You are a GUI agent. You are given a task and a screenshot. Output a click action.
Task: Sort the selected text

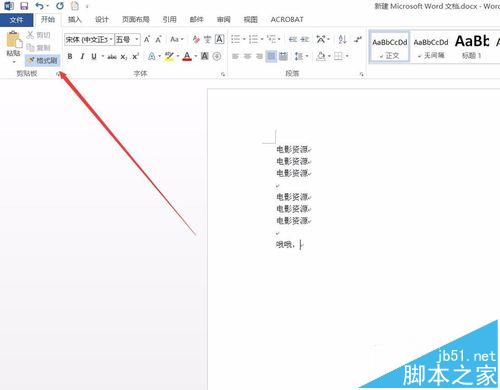(x=342, y=40)
